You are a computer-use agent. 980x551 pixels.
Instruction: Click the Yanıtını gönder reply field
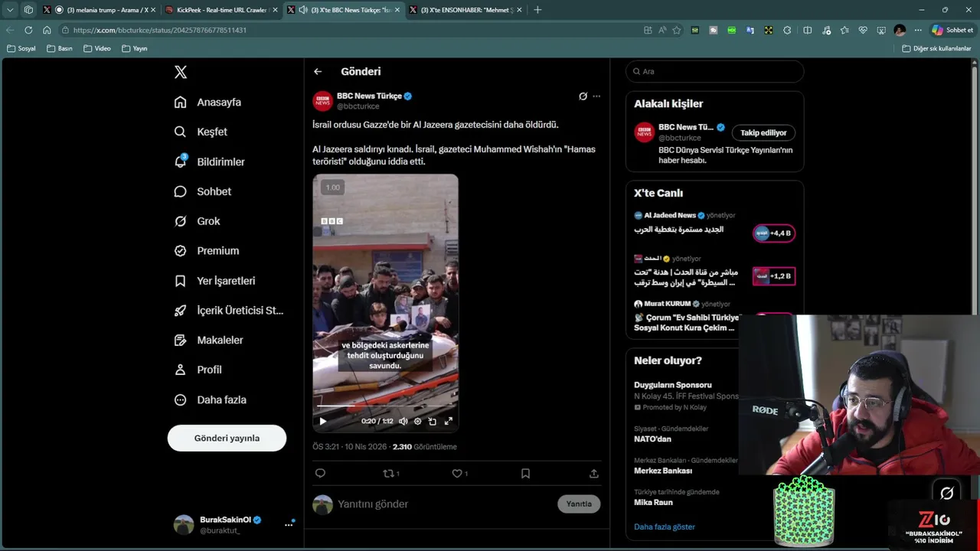pyautogui.click(x=444, y=504)
